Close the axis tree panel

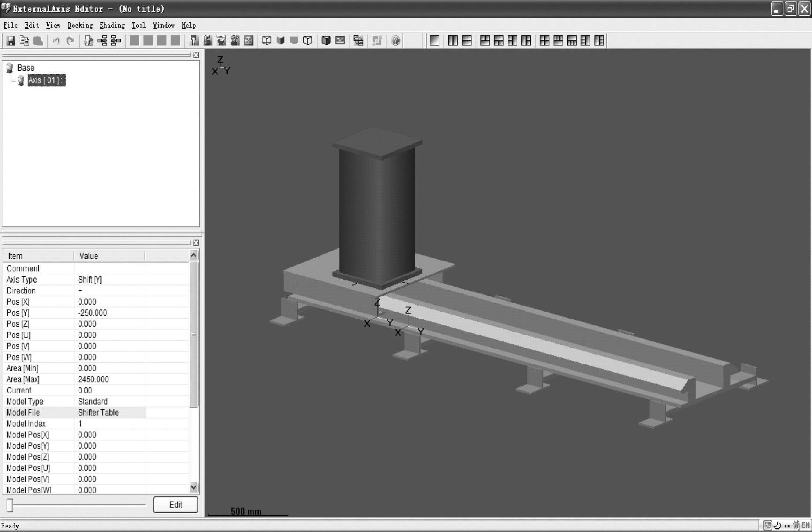click(196, 55)
